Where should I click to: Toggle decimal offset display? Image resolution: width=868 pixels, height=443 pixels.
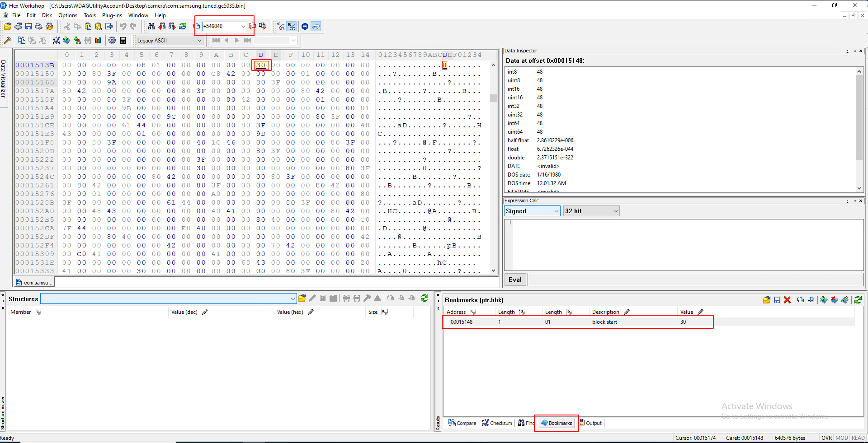tap(281, 26)
